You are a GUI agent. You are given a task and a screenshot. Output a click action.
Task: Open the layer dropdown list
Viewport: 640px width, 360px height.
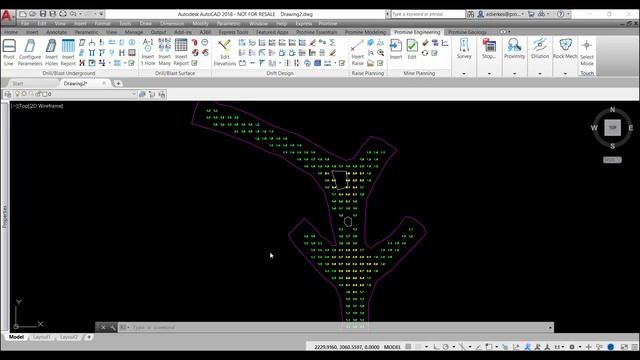(x=133, y=94)
